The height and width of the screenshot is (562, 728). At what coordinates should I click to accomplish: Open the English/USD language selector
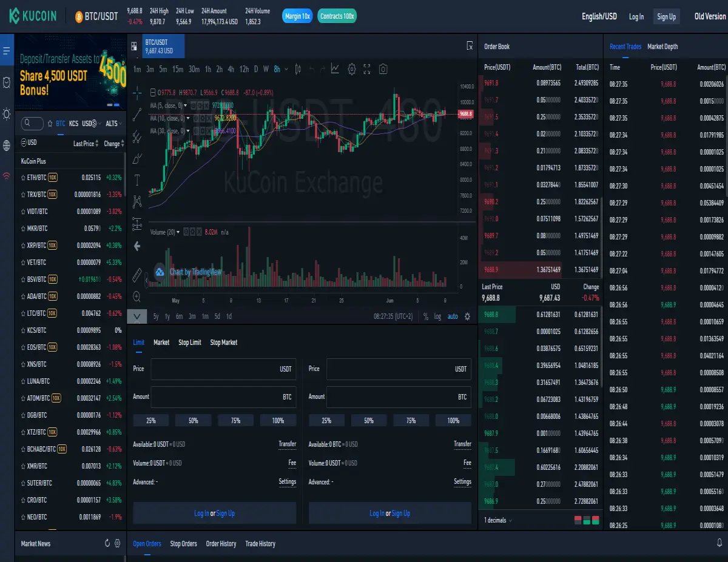599,16
